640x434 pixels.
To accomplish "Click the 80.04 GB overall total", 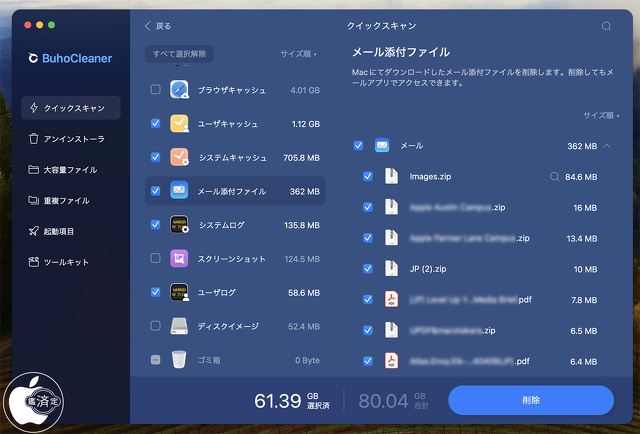I will coord(394,401).
